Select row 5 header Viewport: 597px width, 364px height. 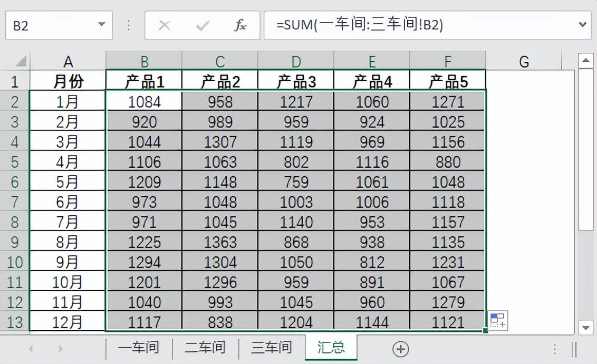(x=14, y=161)
